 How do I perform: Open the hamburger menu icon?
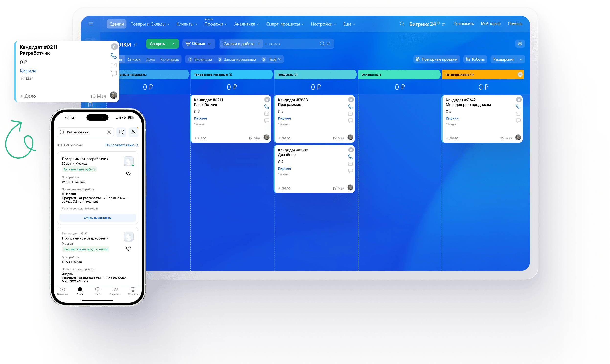90,24
